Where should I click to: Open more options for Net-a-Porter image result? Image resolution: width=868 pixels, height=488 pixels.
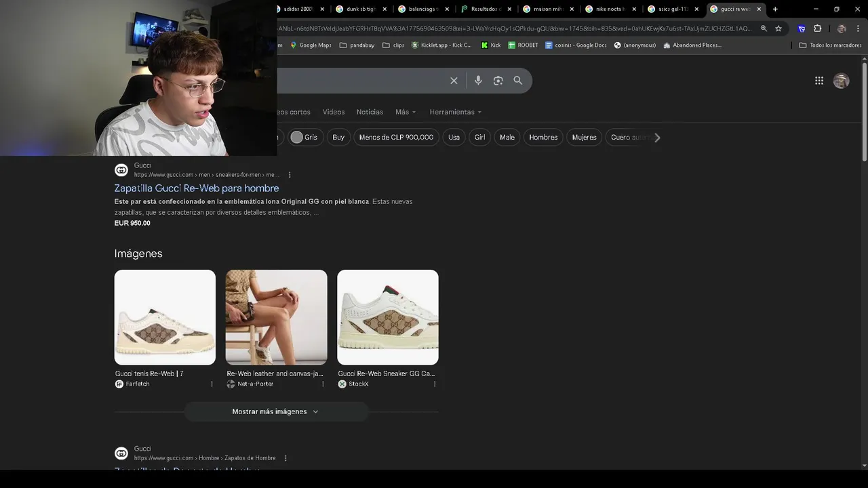pyautogui.click(x=323, y=384)
